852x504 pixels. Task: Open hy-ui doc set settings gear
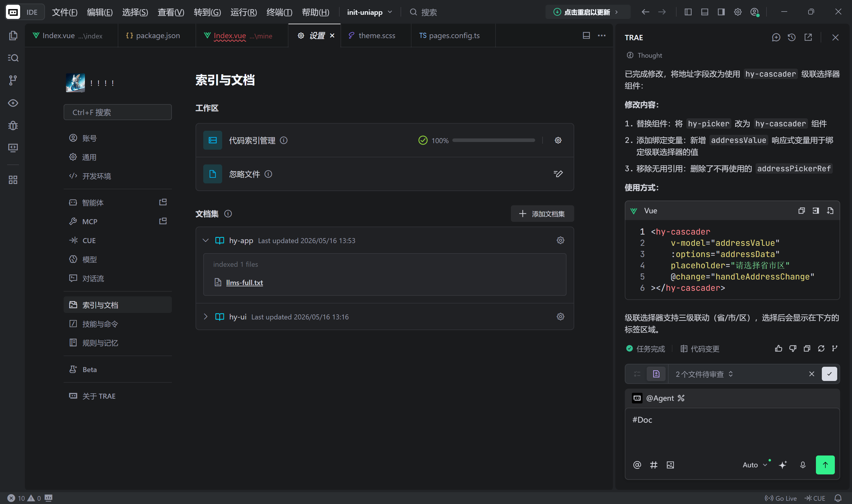point(560,316)
